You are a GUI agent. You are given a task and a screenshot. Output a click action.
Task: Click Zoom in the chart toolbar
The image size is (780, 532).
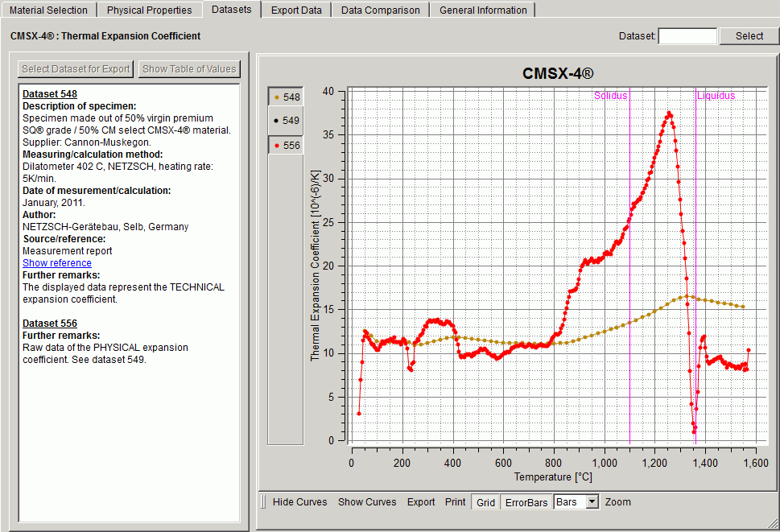pos(618,502)
